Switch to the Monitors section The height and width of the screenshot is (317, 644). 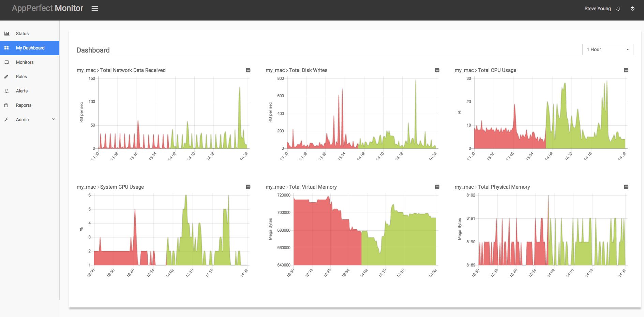point(25,62)
